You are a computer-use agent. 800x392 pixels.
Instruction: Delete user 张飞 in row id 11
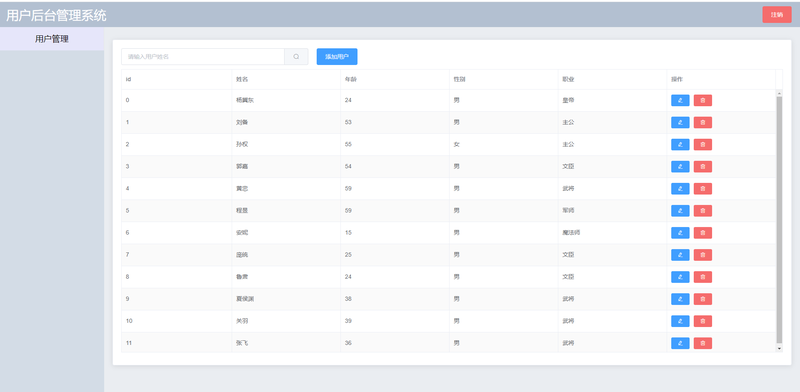click(703, 343)
